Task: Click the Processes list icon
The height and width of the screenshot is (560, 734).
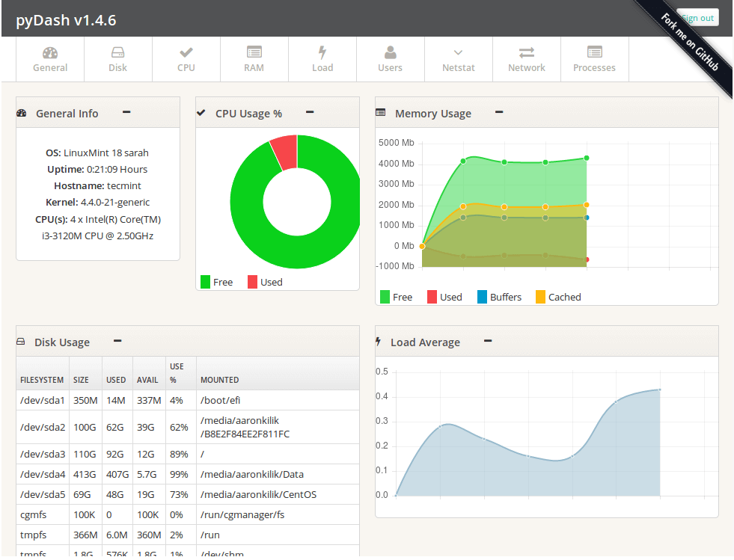Action: (595, 52)
